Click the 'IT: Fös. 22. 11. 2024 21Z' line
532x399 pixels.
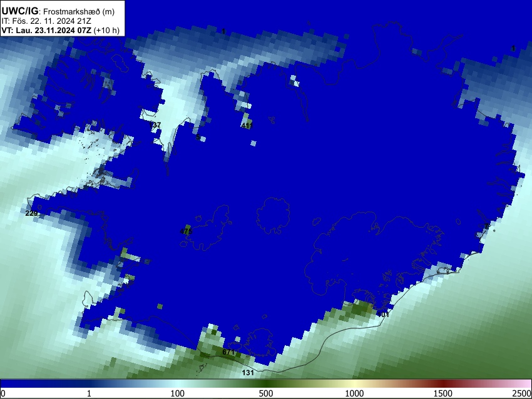(46, 21)
